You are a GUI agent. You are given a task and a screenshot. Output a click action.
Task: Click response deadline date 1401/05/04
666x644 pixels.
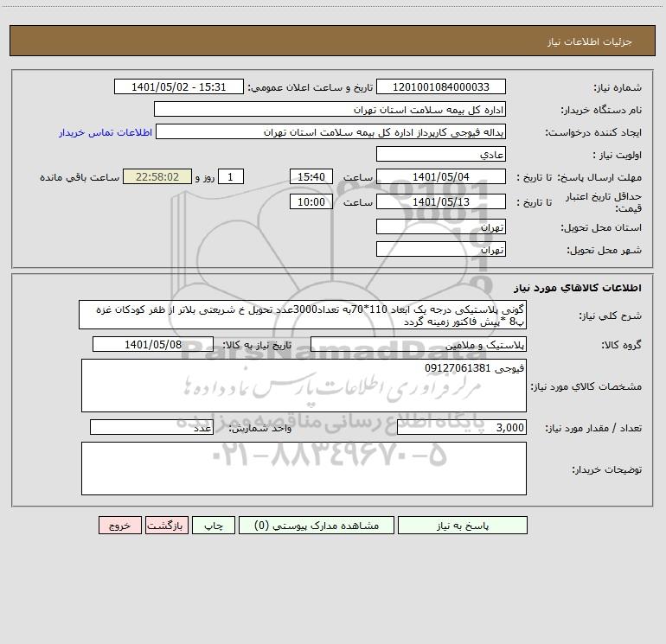click(441, 177)
